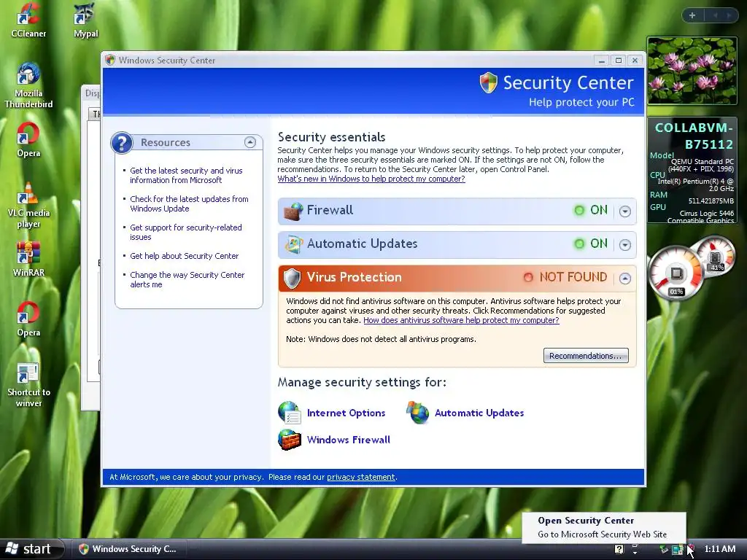The image size is (747, 560).
Task: Click the Resources question mark icon
Action: pos(122,142)
